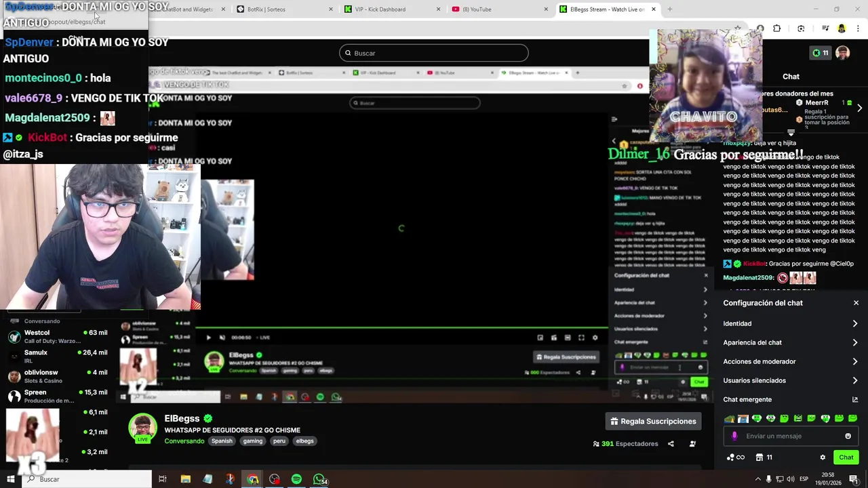Open the Conversando category link
This screenshot has height=488, width=868.
coord(184,441)
